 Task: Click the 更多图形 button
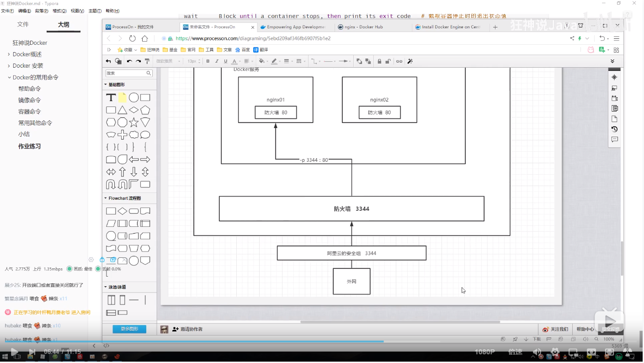[129, 329]
